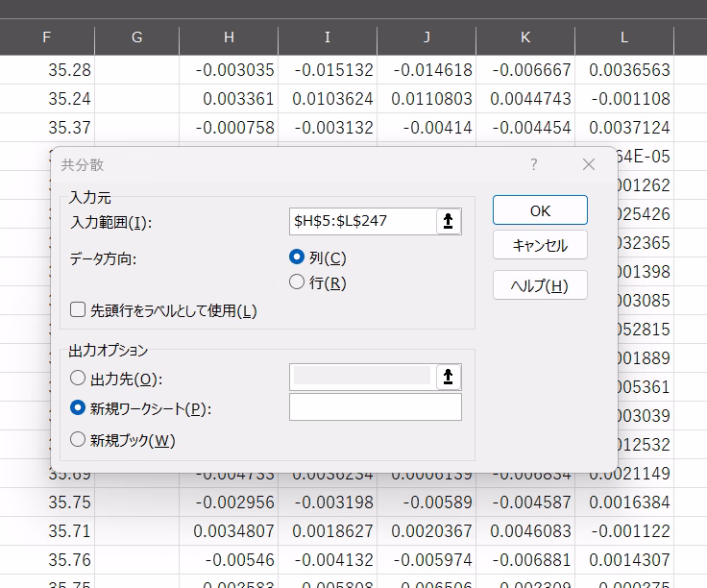Click the キャンセル button

[x=539, y=245]
